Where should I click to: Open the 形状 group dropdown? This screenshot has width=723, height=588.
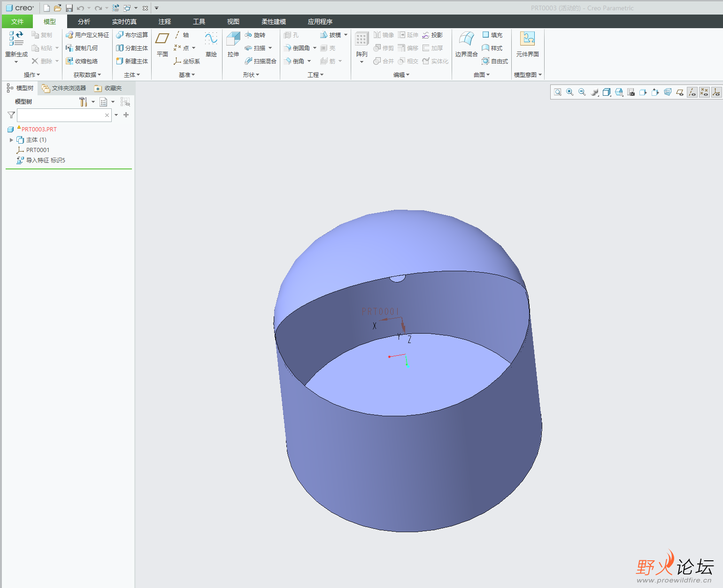tap(251, 75)
